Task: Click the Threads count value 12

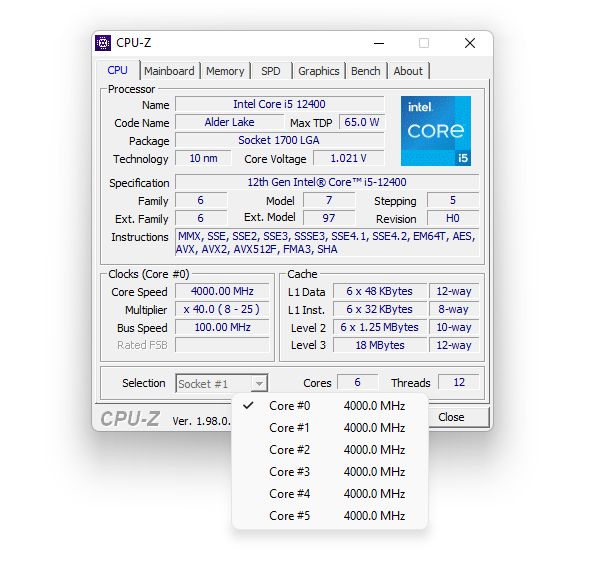Action: (458, 382)
